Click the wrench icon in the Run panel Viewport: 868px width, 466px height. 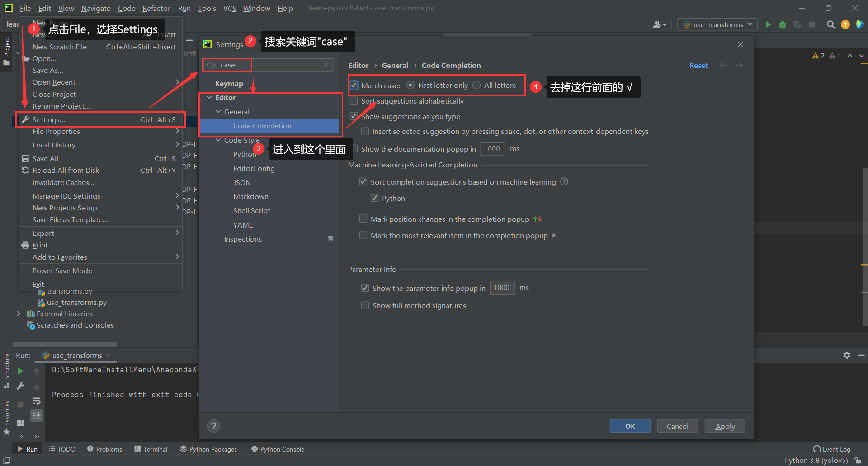(x=20, y=386)
